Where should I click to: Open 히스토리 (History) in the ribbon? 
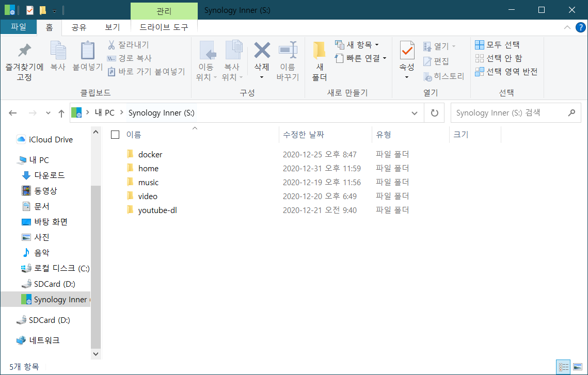click(443, 76)
